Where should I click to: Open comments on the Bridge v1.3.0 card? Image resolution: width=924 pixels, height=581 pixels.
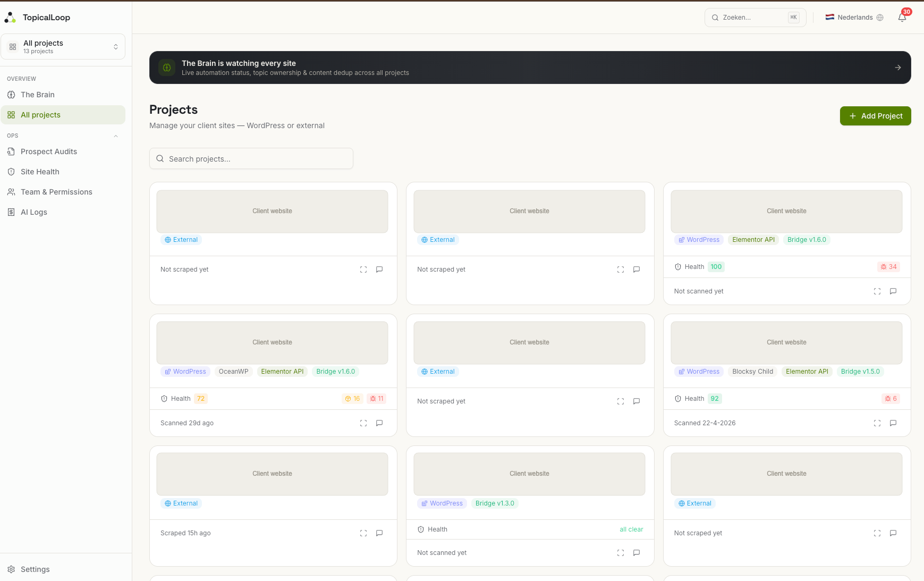click(x=637, y=553)
